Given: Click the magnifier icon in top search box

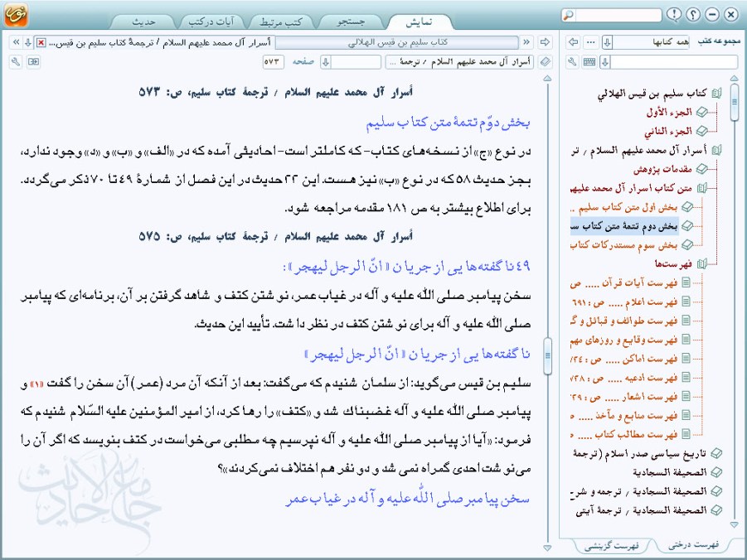Looking at the screenshot, I should (x=569, y=15).
